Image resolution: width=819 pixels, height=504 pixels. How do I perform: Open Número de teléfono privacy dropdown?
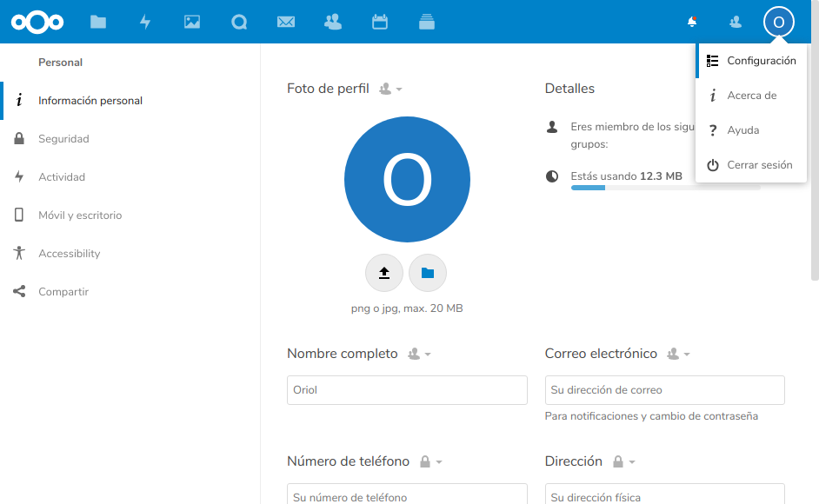pyautogui.click(x=431, y=462)
